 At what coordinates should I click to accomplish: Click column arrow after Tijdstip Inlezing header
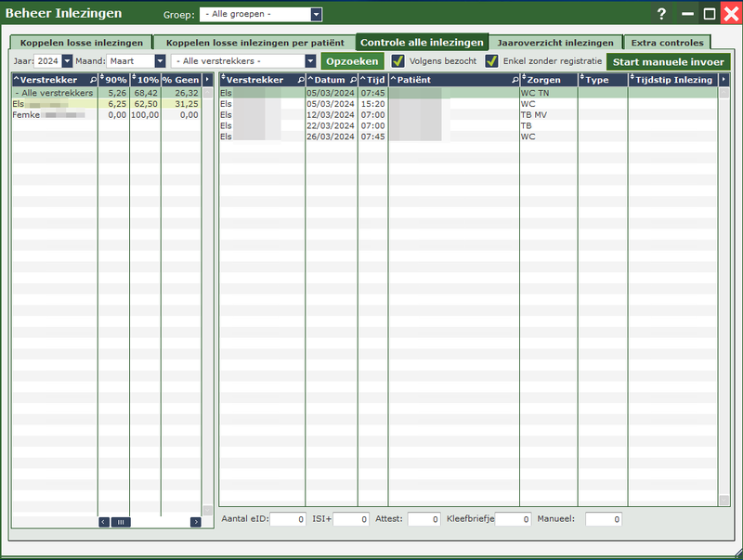[x=723, y=80]
